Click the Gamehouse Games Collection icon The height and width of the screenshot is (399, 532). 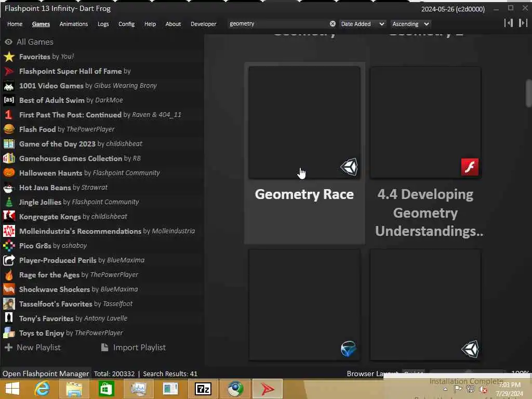[9, 158]
